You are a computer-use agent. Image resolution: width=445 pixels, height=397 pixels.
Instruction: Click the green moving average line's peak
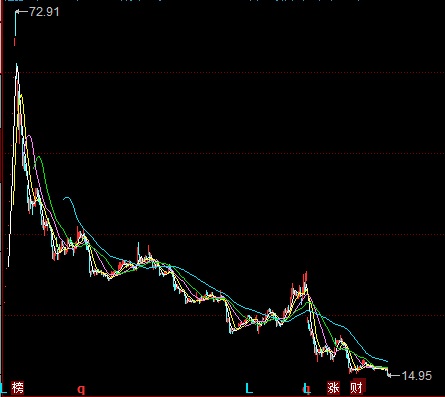[x=39, y=156]
